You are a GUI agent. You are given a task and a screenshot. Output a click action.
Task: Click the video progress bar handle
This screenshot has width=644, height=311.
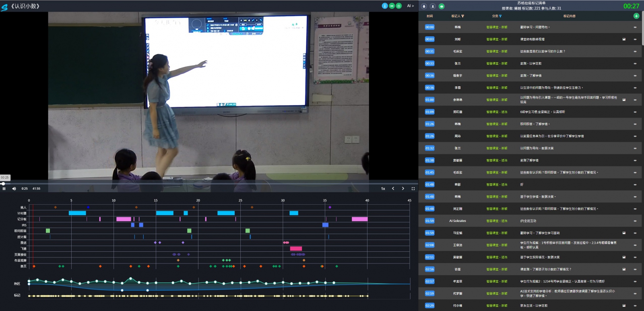click(x=3, y=184)
